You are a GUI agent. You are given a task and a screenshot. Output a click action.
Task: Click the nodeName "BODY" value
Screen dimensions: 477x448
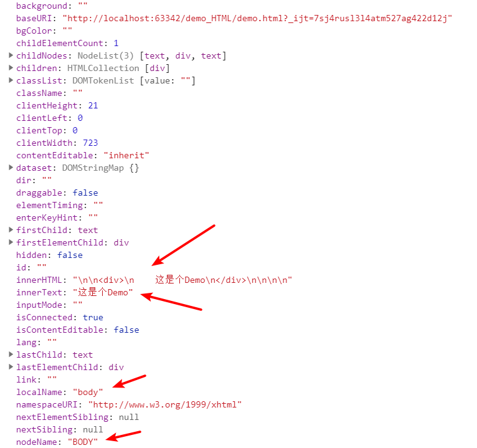[83, 442]
